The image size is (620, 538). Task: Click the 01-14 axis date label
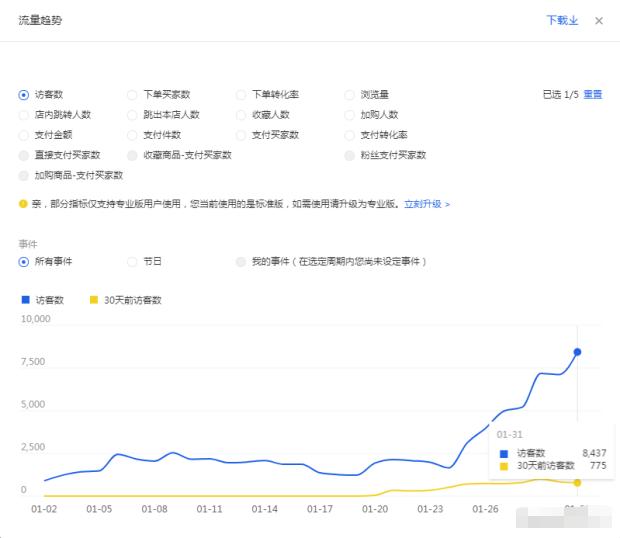[x=265, y=509]
